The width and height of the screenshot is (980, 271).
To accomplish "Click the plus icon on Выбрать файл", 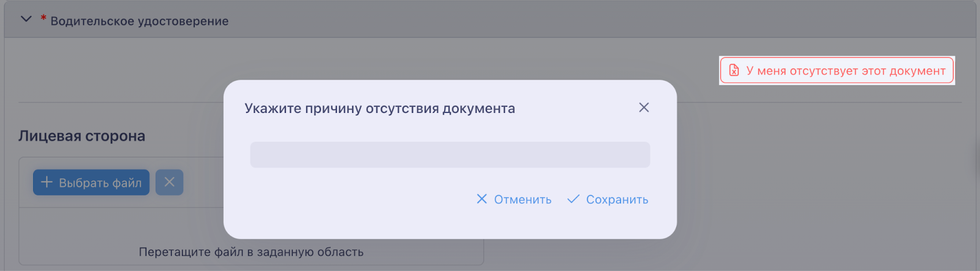I will click(x=47, y=182).
